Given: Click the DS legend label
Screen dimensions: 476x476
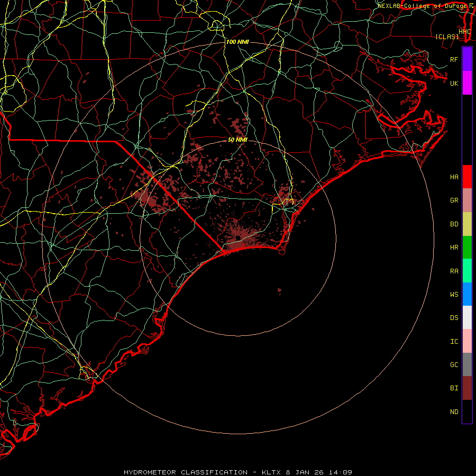Looking at the screenshot, I should [x=454, y=318].
